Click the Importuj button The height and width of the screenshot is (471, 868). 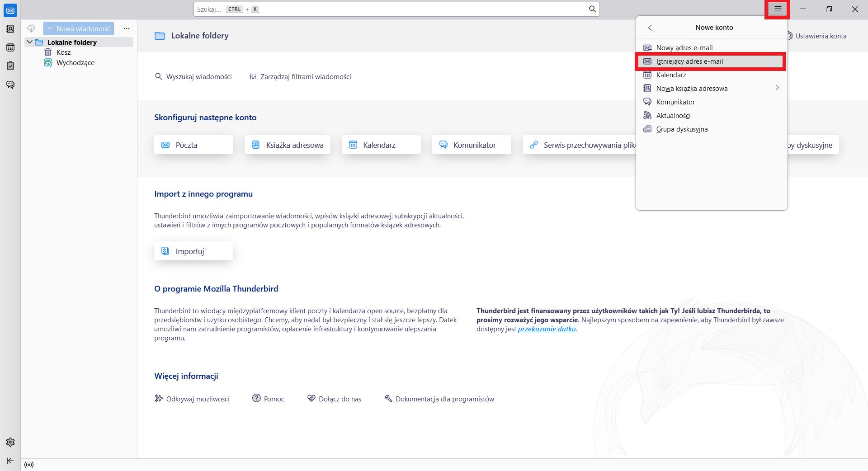[193, 251]
